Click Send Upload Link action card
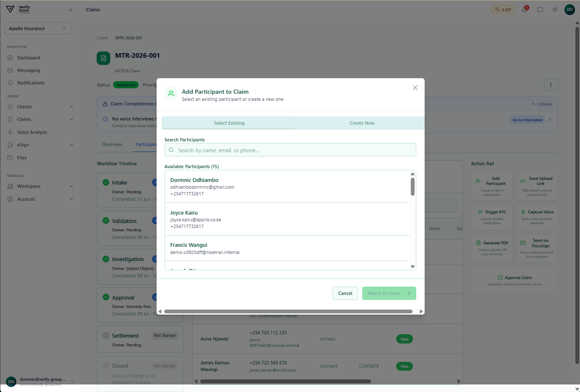Screen dimensions: 580x392 coord(537,186)
